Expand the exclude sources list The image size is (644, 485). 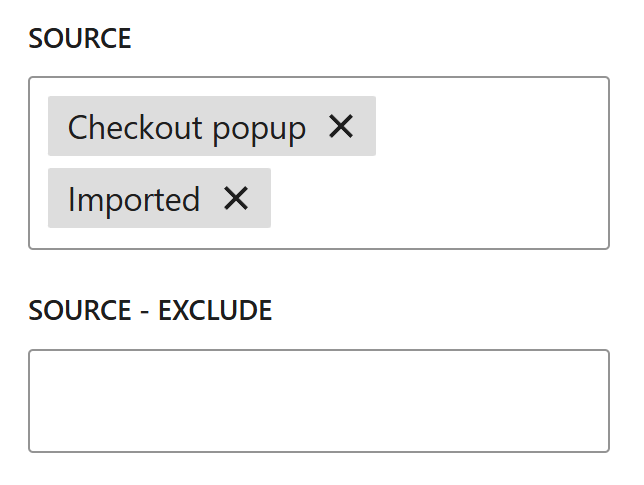(x=318, y=400)
